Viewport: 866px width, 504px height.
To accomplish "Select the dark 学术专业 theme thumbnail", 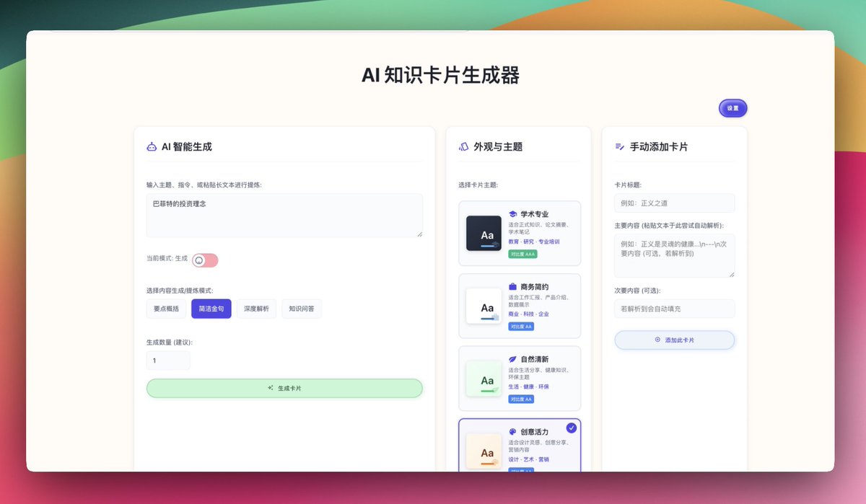I will point(484,233).
